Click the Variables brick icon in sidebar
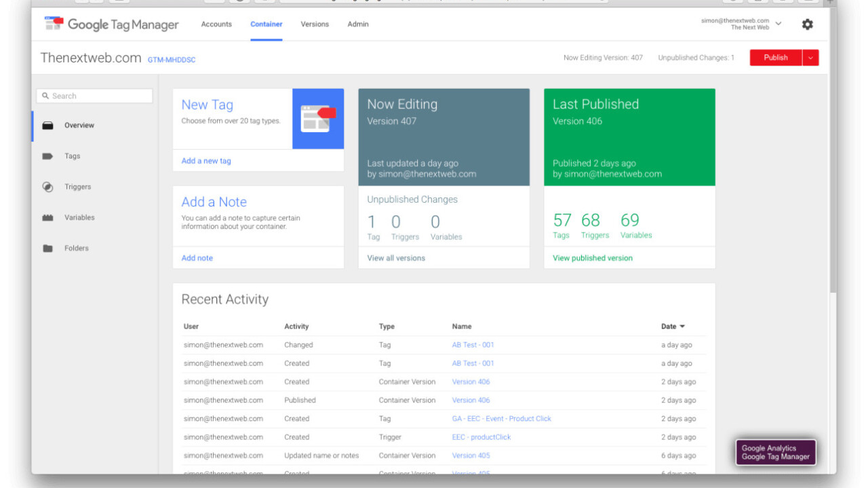This screenshot has height=488, width=868. pyautogui.click(x=47, y=218)
